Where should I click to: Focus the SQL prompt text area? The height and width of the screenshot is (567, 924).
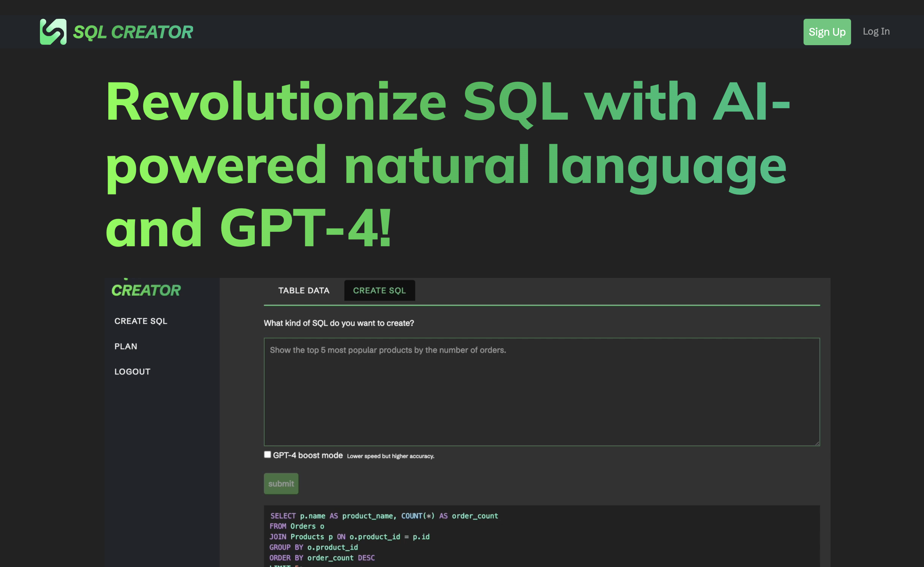tap(541, 392)
